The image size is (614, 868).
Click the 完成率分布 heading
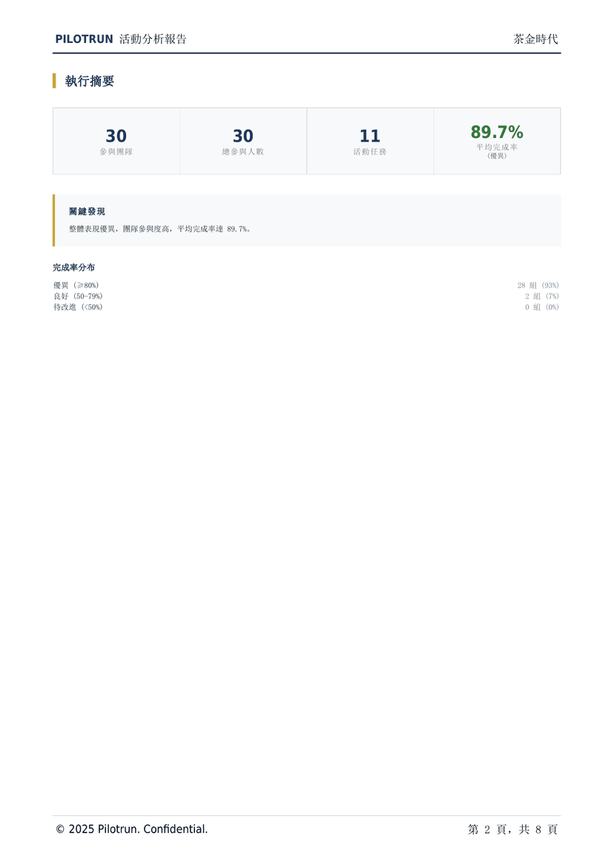73,267
